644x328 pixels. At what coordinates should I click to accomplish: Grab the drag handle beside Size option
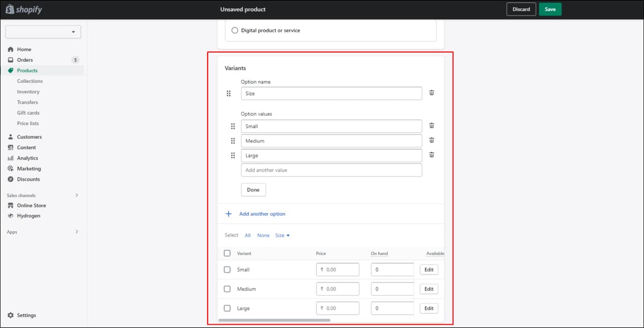point(229,93)
